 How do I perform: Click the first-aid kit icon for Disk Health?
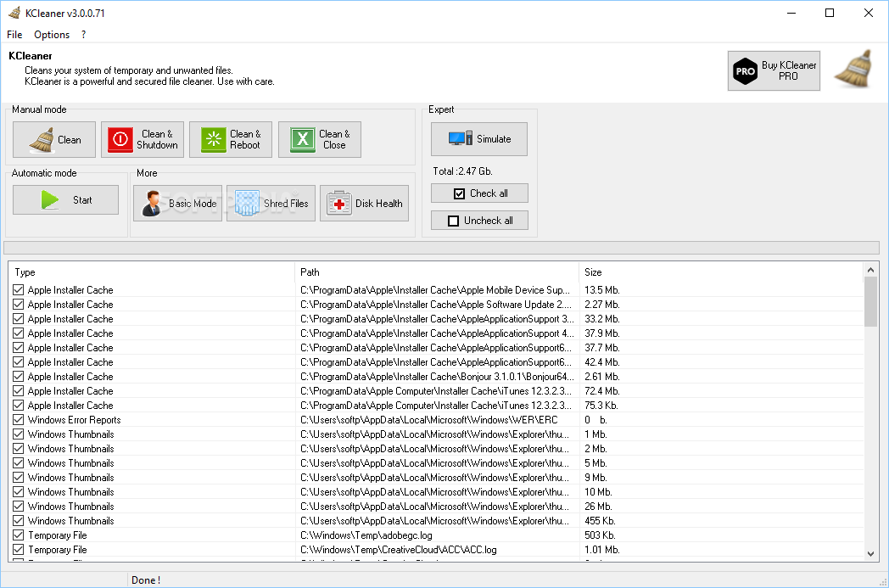click(339, 203)
